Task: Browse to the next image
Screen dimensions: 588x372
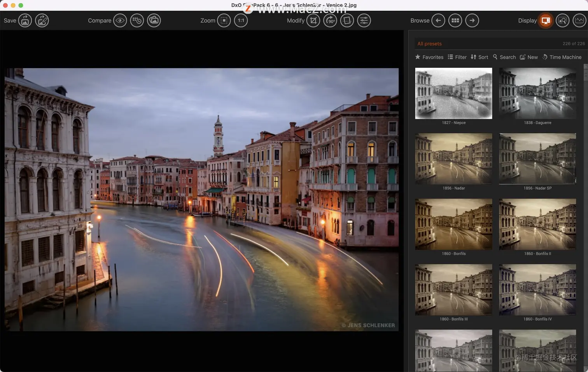Action: pos(472,21)
